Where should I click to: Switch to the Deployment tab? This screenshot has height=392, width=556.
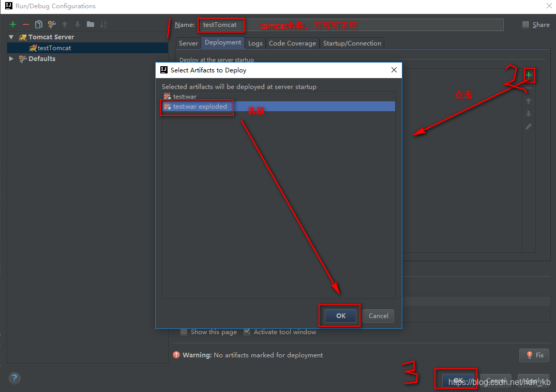click(x=223, y=42)
